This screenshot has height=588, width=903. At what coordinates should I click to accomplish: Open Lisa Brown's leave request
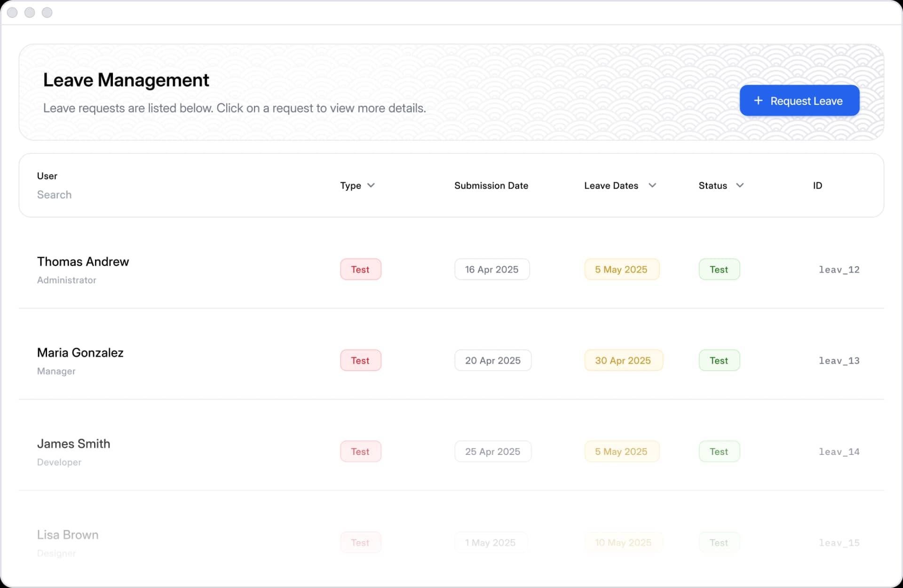point(68,535)
